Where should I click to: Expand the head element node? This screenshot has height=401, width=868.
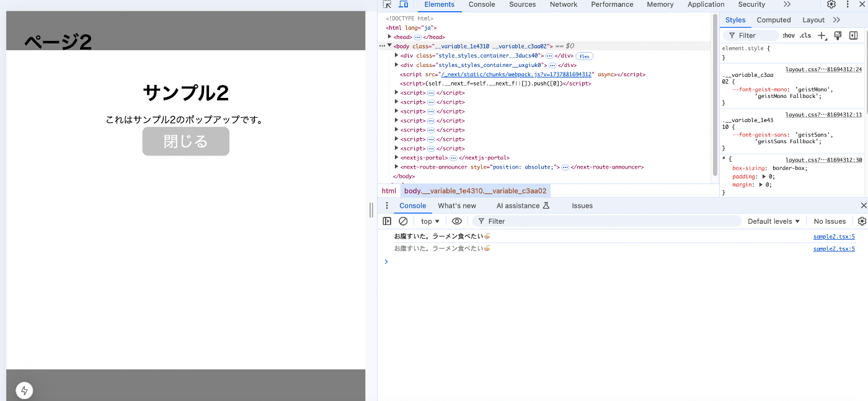[x=389, y=37]
